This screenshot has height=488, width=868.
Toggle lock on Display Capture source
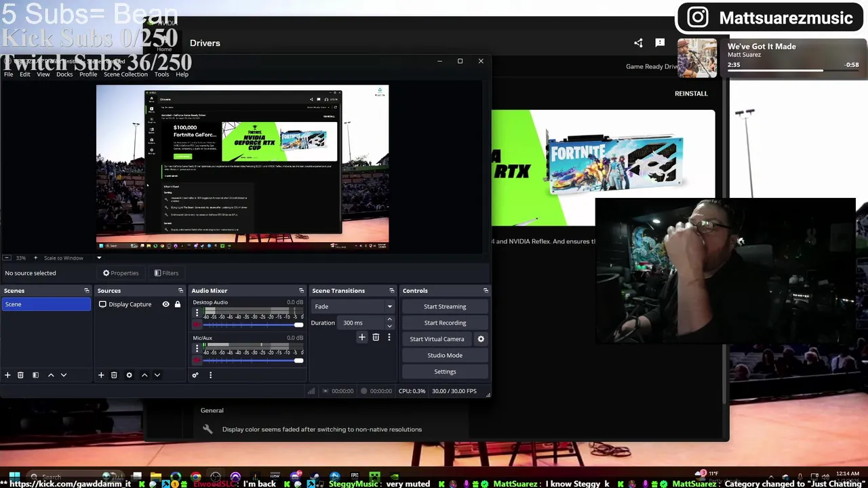tap(178, 304)
